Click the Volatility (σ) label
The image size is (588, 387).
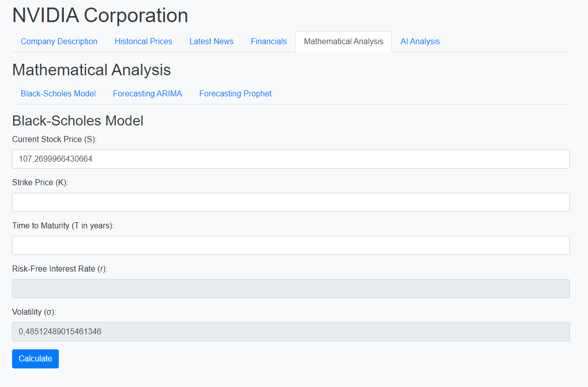[34, 312]
